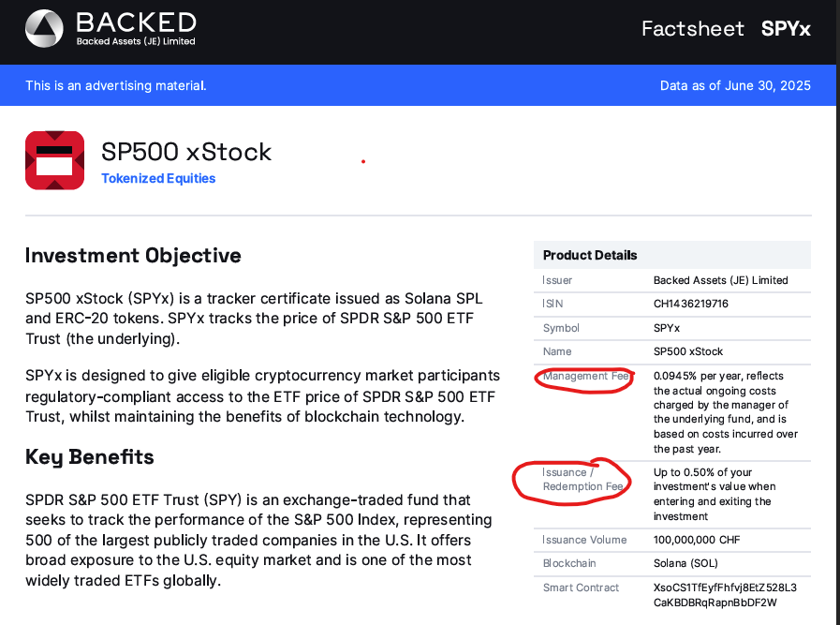Image resolution: width=840 pixels, height=625 pixels.
Task: Click the XsoCS1TfEyfFhfvj8EtZ528L3 contract address
Action: 726,595
